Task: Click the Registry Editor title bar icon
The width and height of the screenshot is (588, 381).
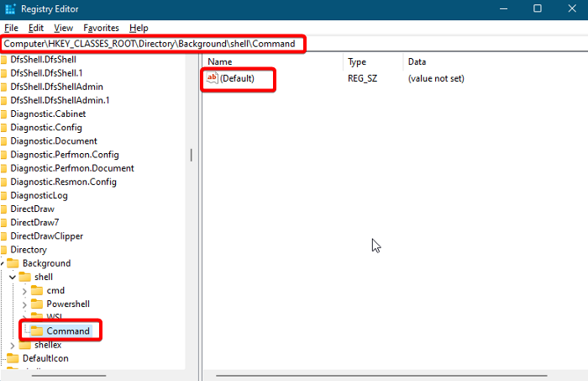Action: coord(10,9)
